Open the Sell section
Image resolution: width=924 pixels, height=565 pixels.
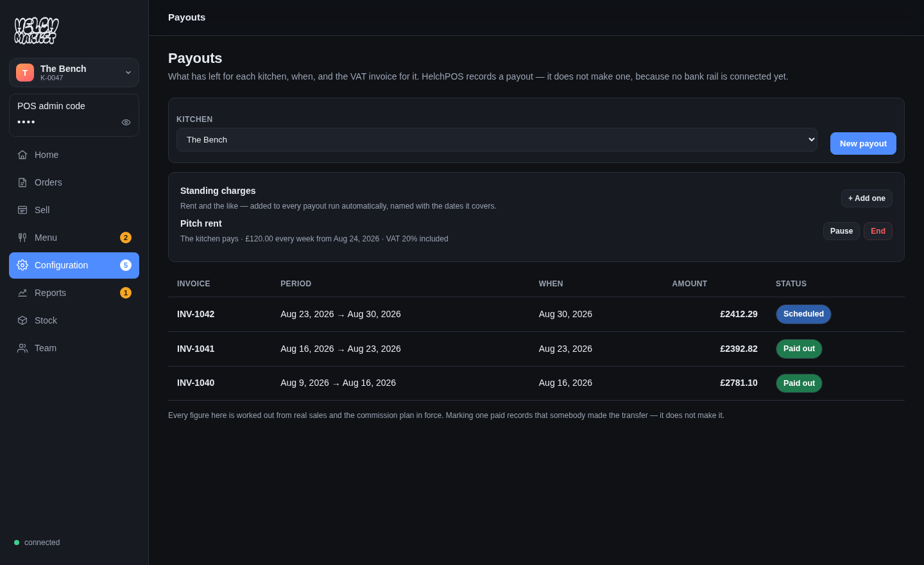click(x=74, y=210)
